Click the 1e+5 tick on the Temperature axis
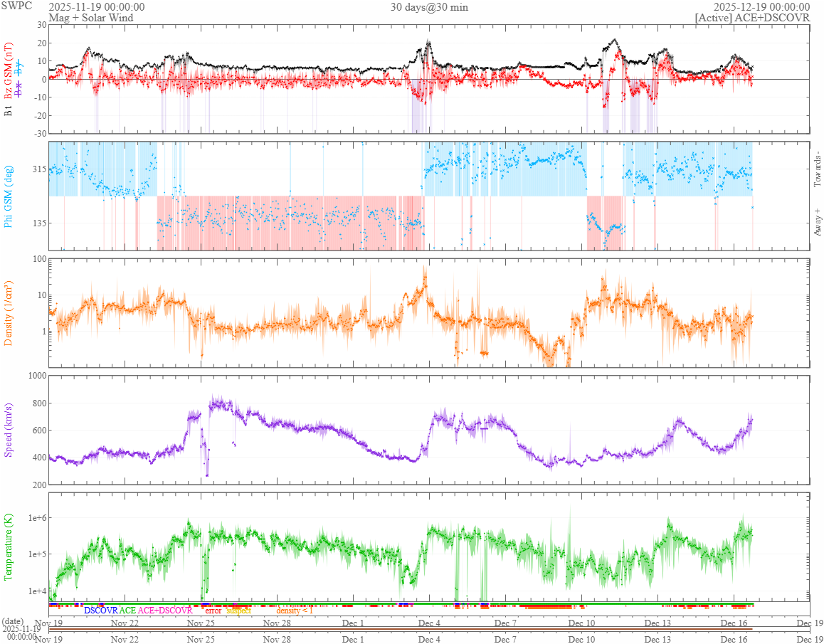 point(37,554)
